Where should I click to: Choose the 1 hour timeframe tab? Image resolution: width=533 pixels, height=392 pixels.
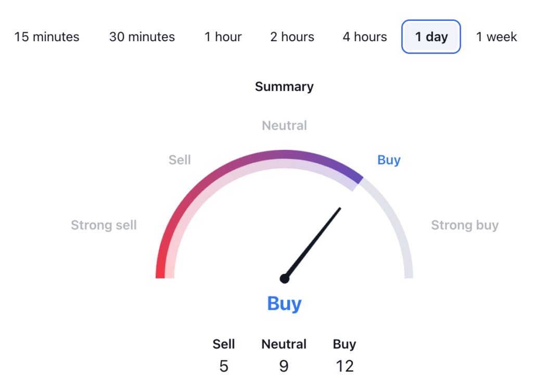click(x=223, y=37)
